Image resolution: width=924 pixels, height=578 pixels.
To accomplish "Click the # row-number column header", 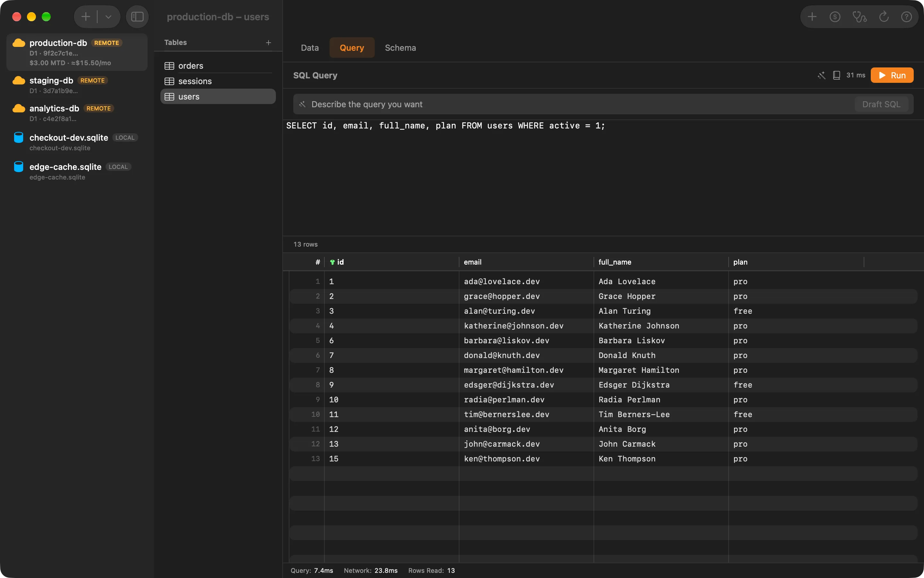I will click(318, 262).
